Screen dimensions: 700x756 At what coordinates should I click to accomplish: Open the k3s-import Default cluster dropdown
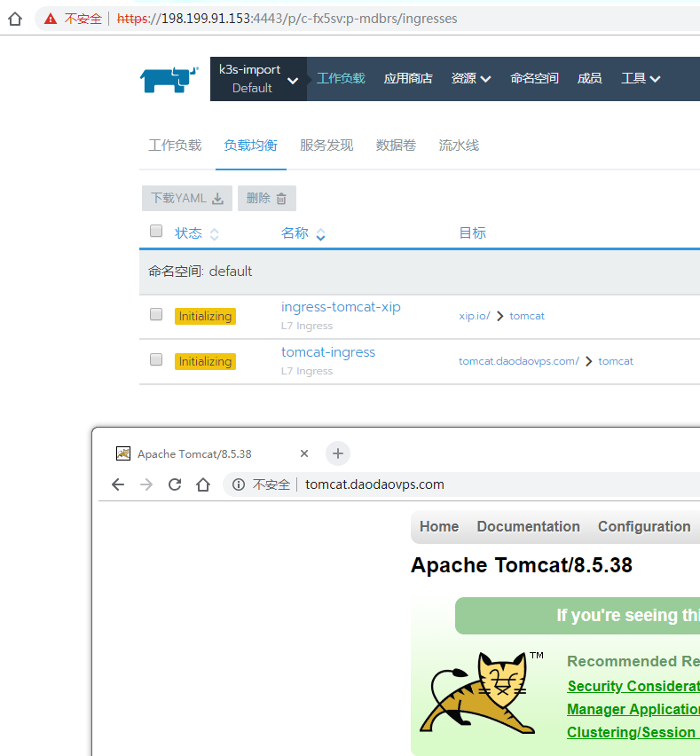coord(258,79)
